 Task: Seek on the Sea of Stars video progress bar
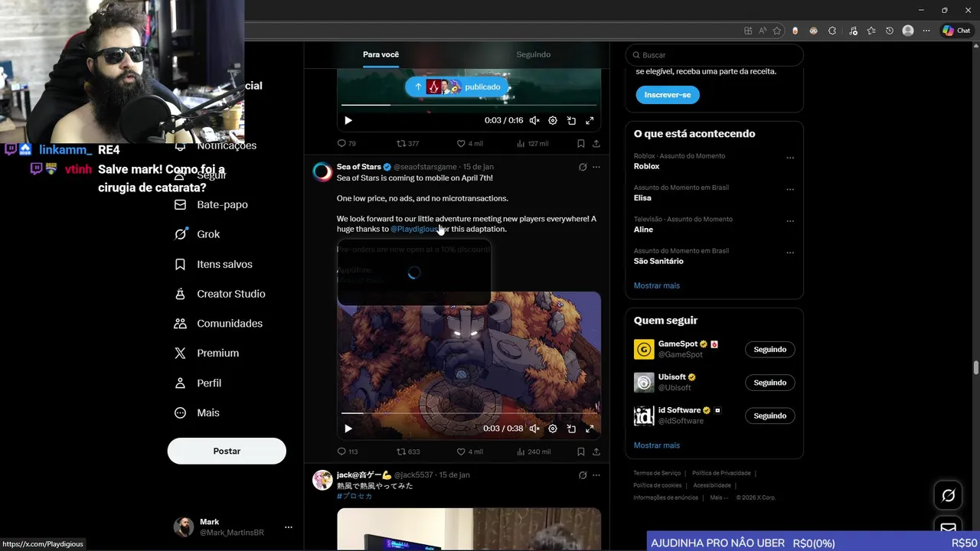tap(469, 413)
